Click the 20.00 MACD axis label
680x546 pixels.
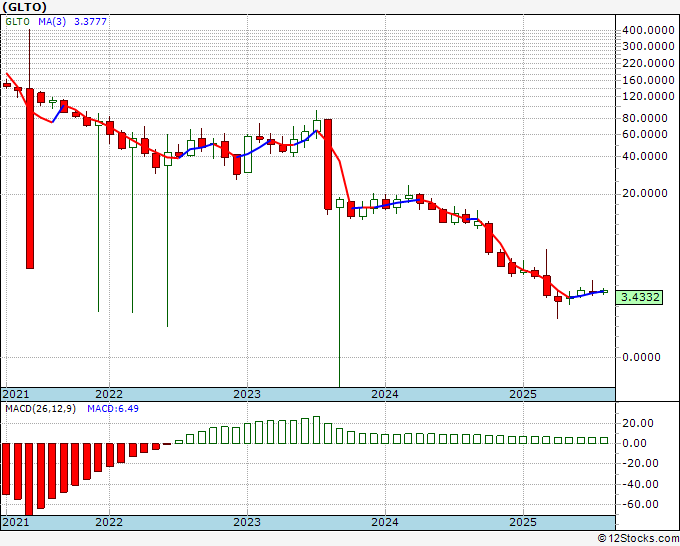pos(638,423)
